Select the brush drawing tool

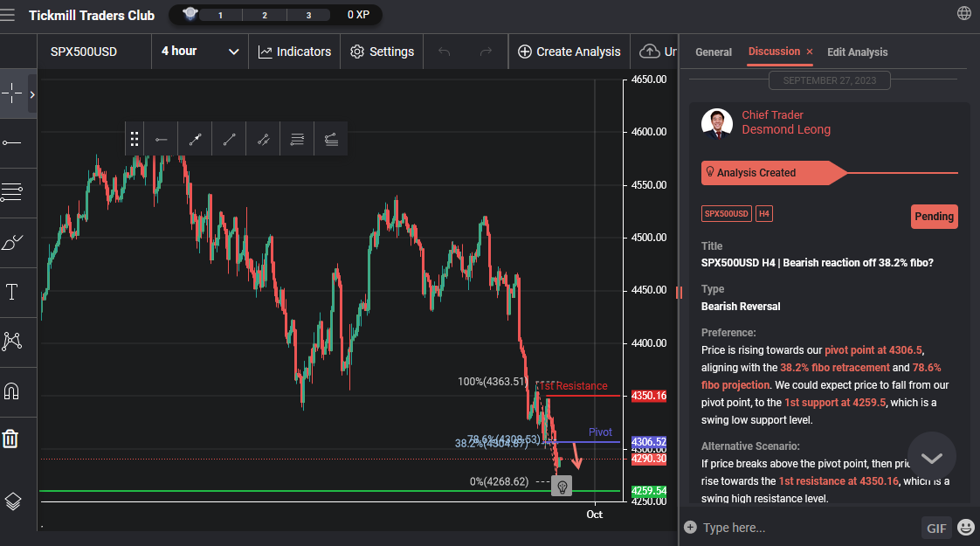click(12, 242)
